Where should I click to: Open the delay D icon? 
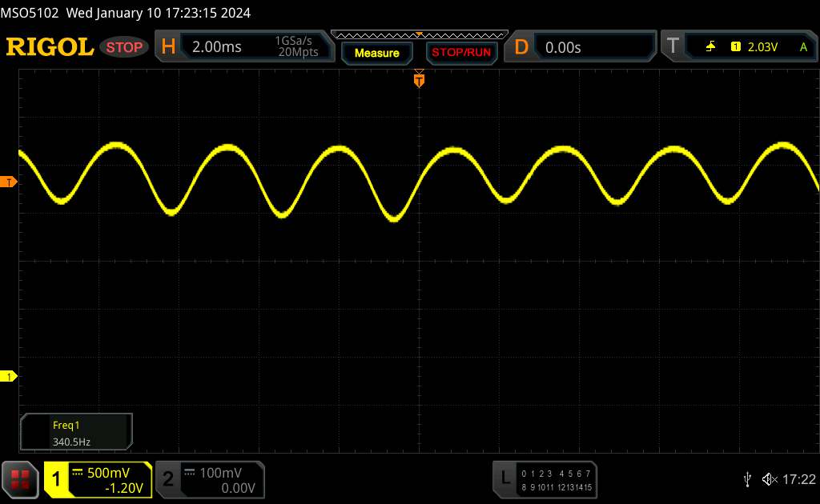point(521,47)
